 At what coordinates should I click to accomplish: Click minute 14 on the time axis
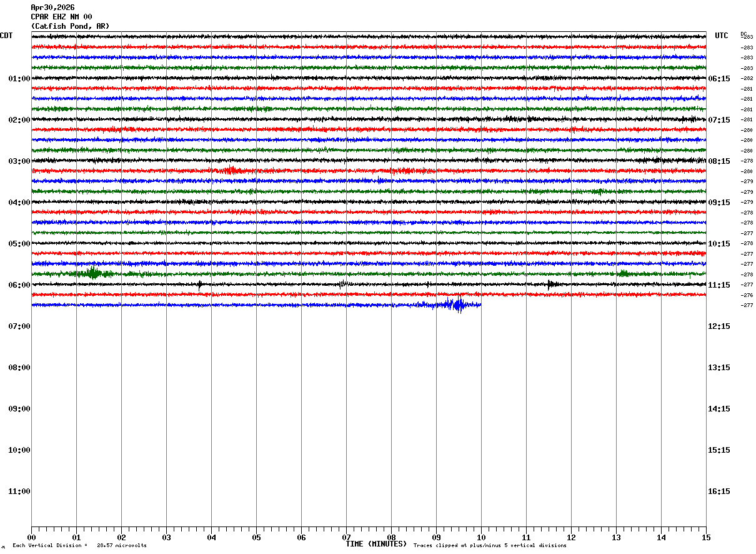[x=661, y=537]
